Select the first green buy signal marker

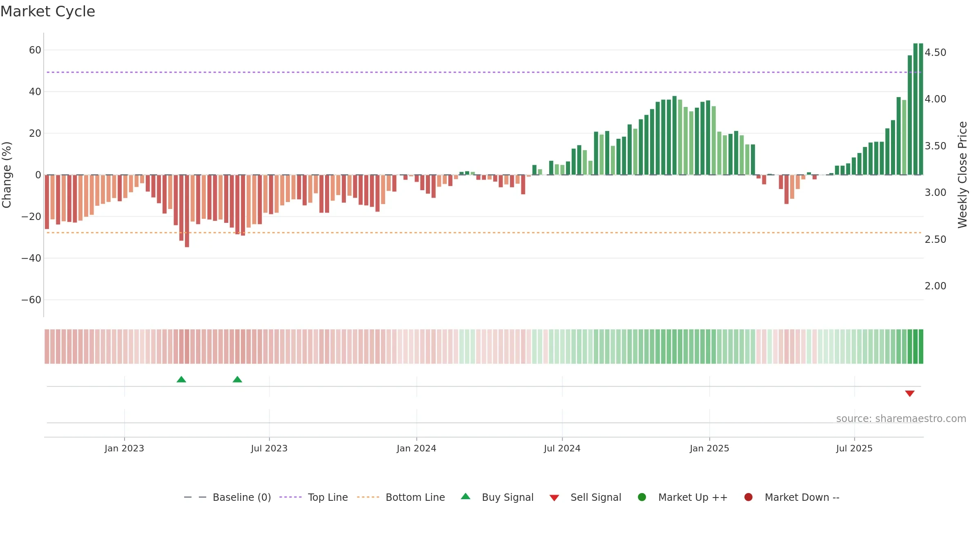(181, 380)
